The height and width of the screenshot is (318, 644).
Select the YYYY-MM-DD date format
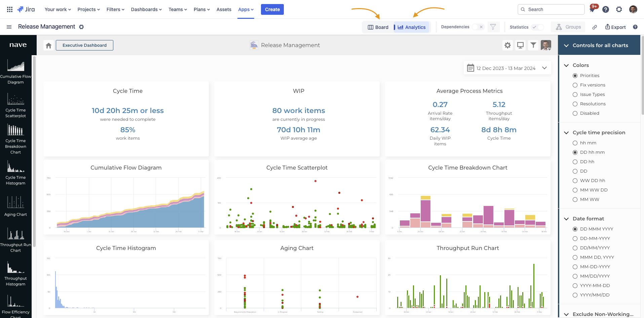coord(575,286)
